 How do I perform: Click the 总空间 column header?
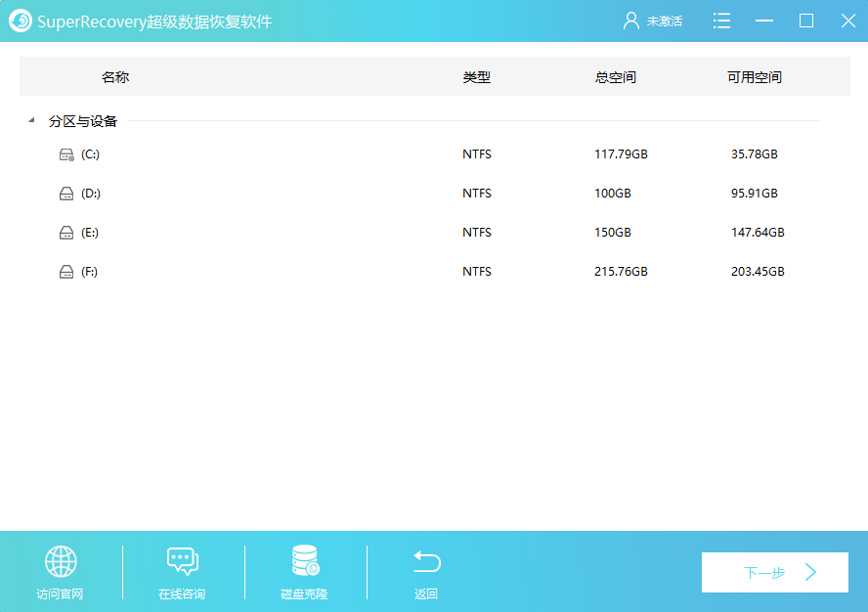point(616,77)
